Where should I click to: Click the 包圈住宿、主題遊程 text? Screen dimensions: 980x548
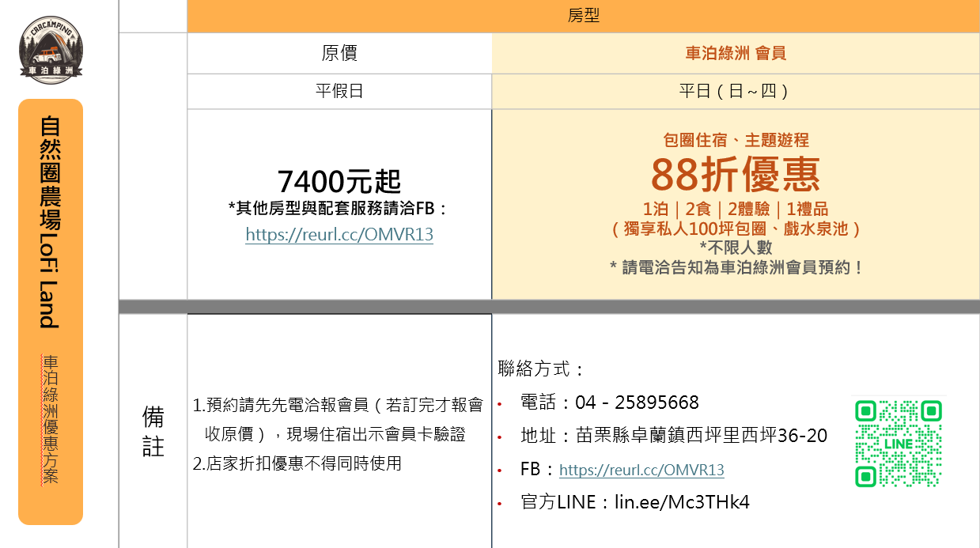[736, 140]
